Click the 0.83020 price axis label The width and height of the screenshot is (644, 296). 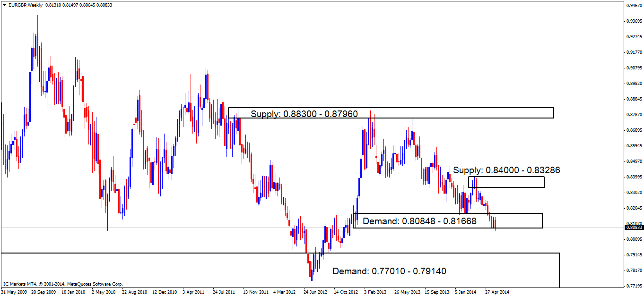pos(633,193)
